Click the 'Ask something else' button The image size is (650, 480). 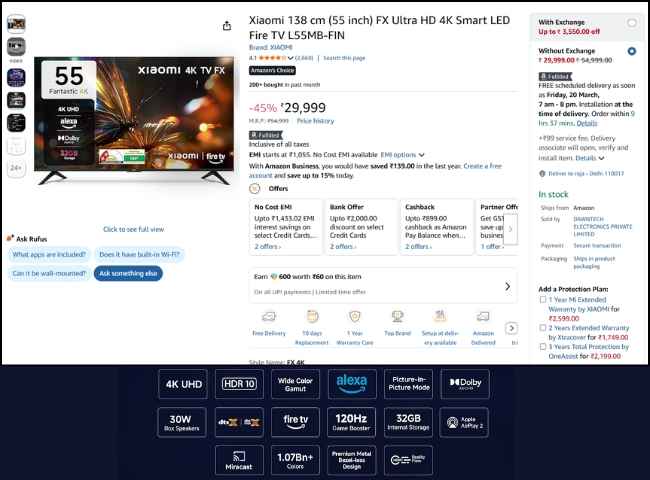[128, 273]
